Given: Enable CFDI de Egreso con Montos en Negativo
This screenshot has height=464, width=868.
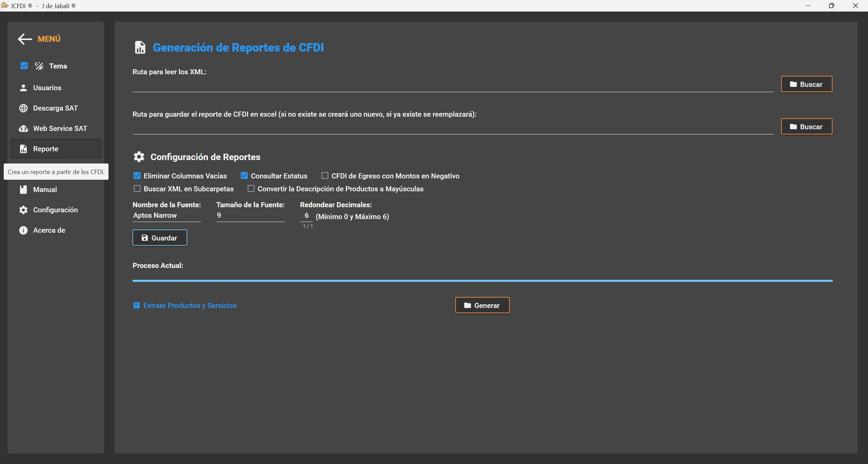Looking at the screenshot, I should coord(325,176).
